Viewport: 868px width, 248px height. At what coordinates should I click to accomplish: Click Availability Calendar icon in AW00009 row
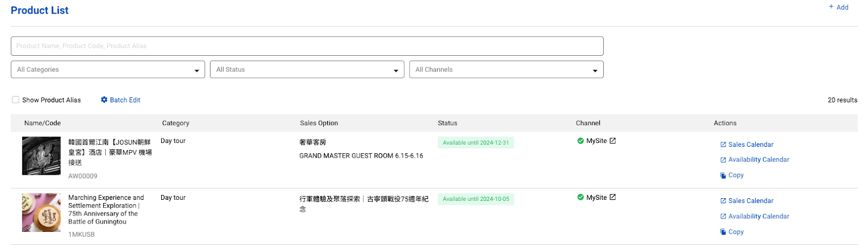coord(723,160)
